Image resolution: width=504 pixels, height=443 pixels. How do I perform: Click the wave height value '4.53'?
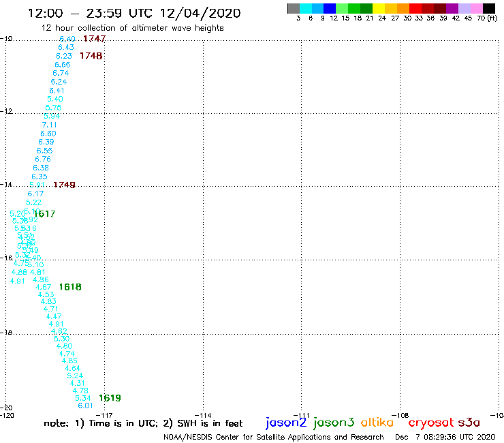[x=46, y=294]
